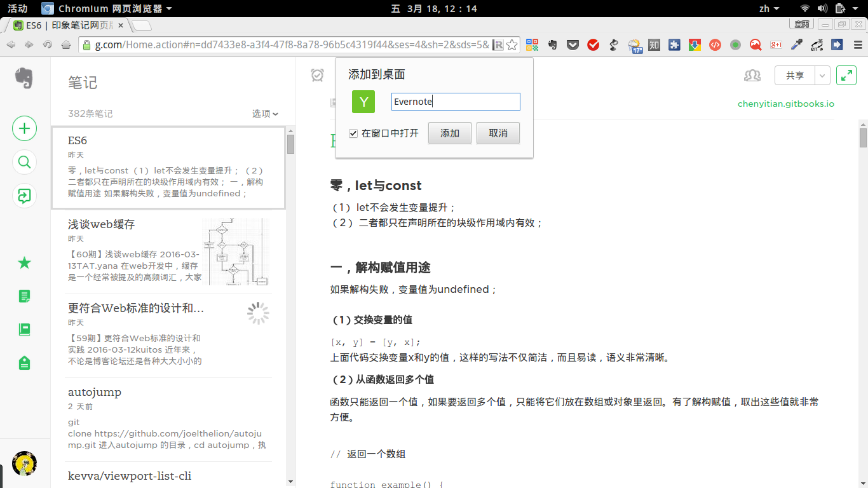Click the 共享 share button
Image resolution: width=868 pixels, height=488 pixels.
point(795,76)
